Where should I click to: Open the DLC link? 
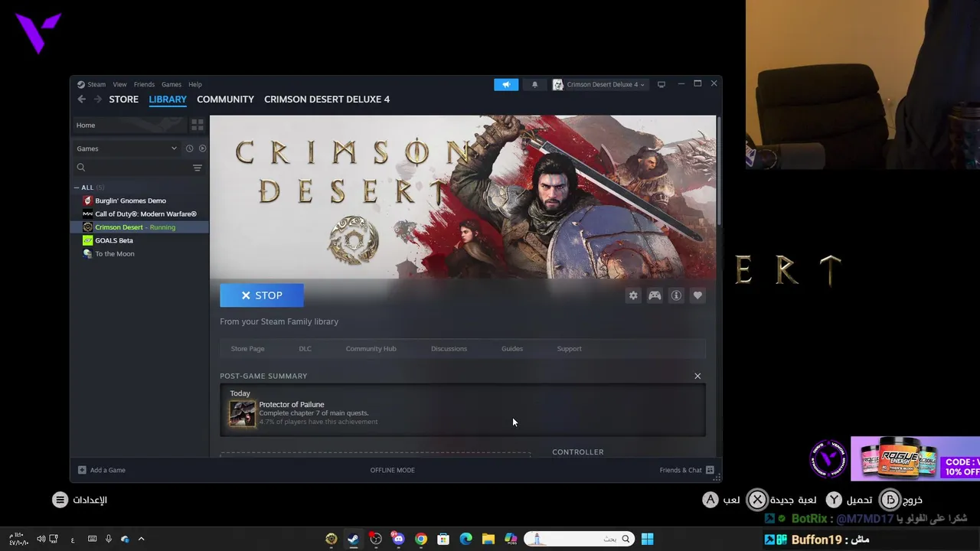coord(305,349)
